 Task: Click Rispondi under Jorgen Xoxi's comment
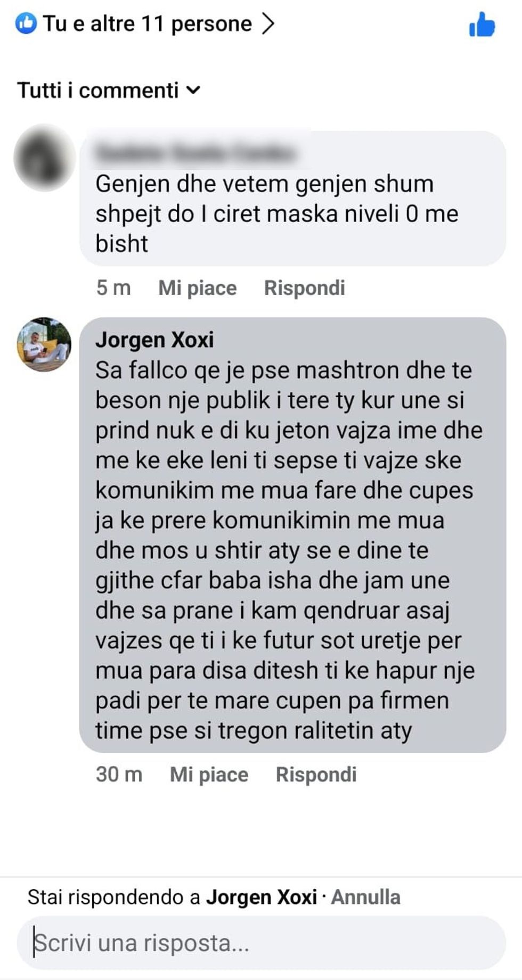[x=316, y=775]
